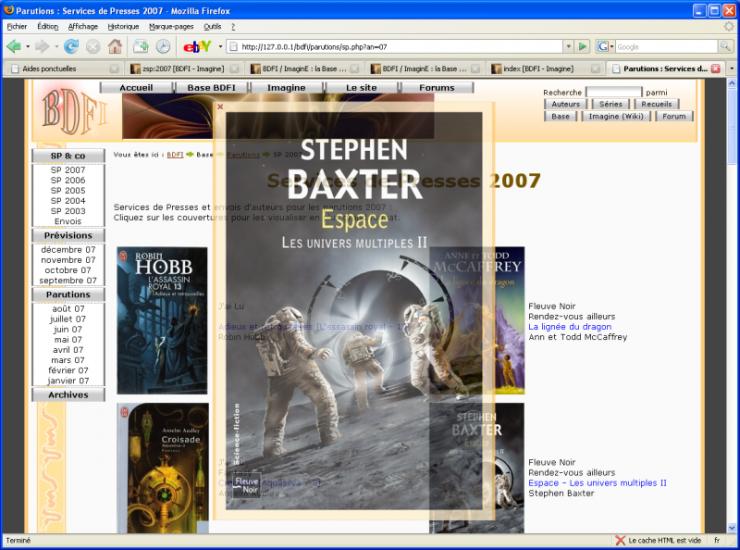Viewport: 740px width, 550px height.
Task: Click the Stop loading icon
Action: [x=93, y=46]
